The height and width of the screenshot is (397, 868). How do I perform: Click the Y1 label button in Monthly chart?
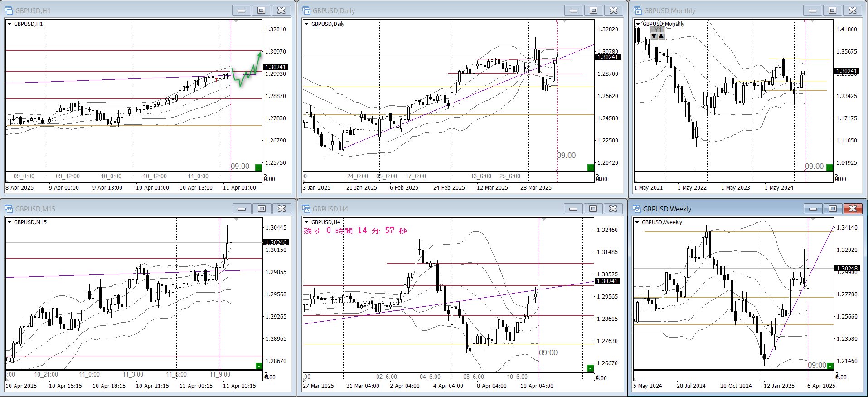(658, 29)
